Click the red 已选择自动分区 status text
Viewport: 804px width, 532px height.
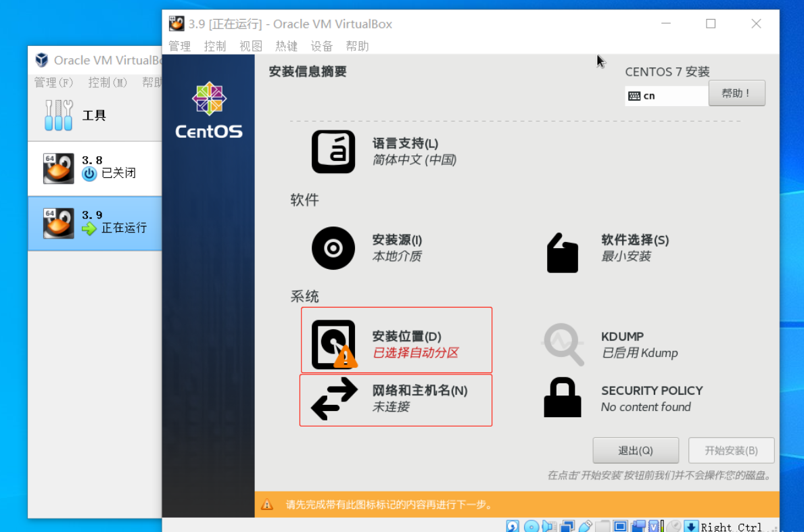coord(415,353)
